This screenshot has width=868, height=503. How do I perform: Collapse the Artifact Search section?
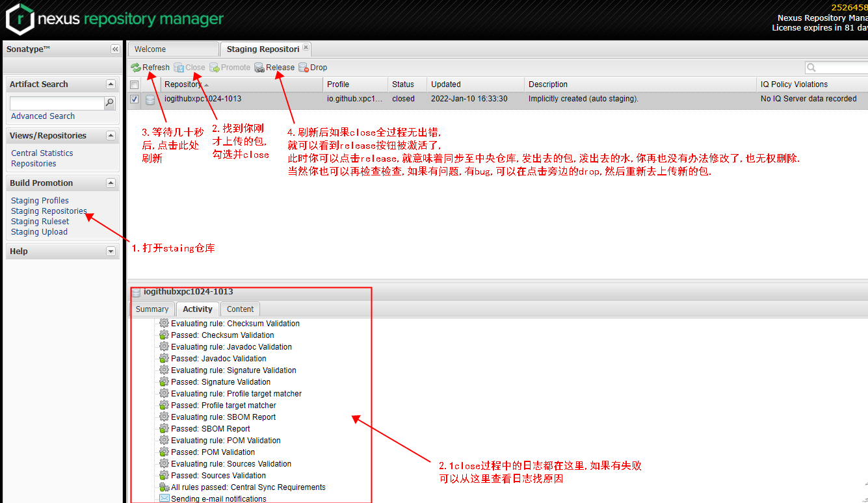(x=111, y=84)
